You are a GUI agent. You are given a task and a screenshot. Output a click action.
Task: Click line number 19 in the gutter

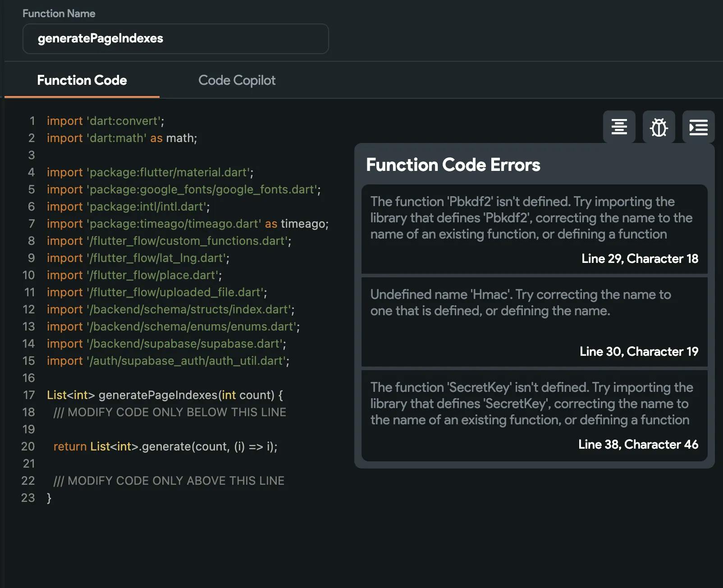click(28, 429)
